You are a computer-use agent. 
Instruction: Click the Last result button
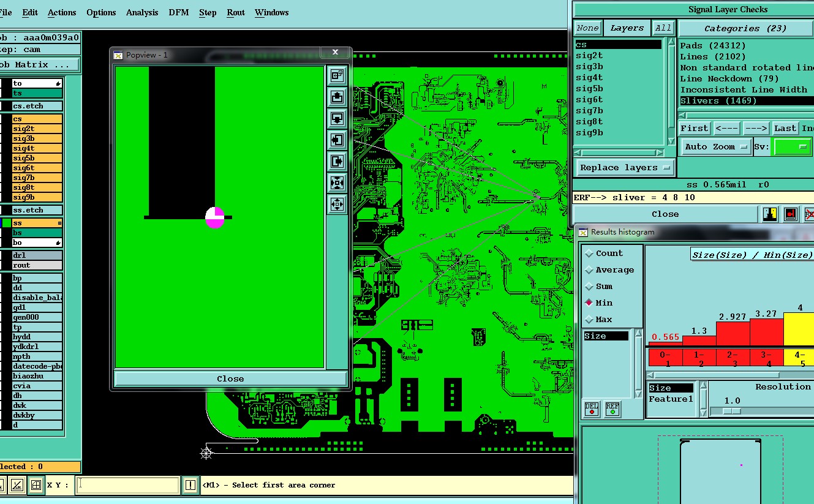[x=785, y=129]
